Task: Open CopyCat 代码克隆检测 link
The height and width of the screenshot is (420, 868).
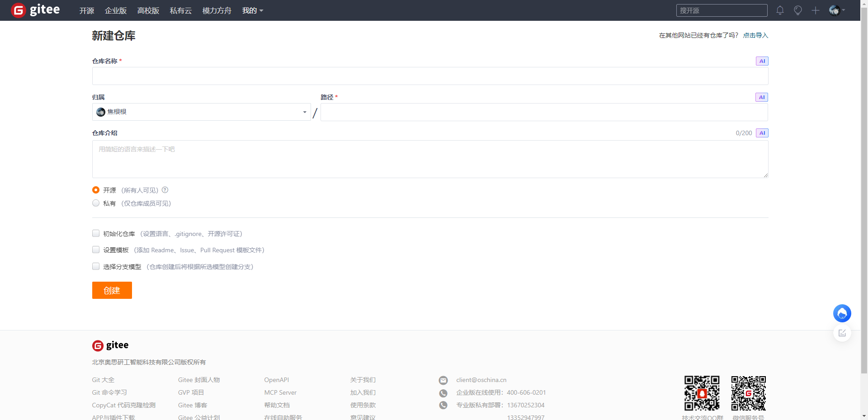Action: click(124, 405)
